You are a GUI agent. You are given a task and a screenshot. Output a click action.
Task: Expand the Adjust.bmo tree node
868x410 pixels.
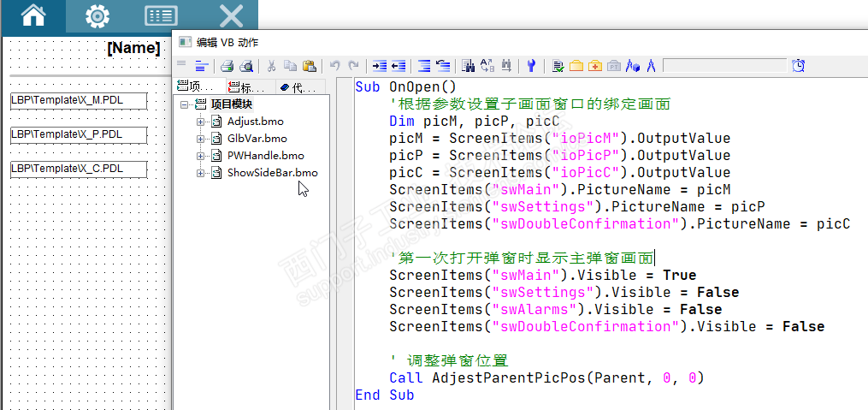(201, 122)
